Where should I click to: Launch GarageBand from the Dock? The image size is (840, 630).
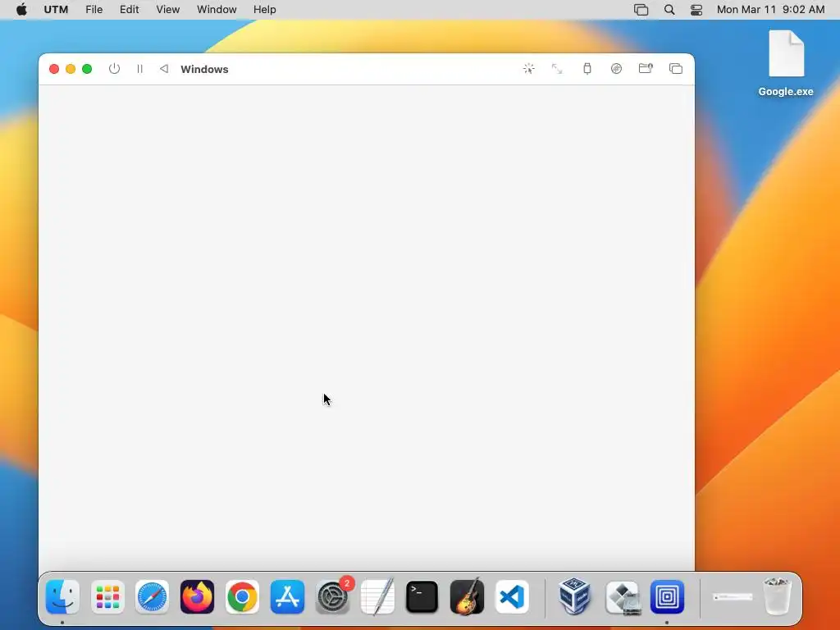[467, 596]
